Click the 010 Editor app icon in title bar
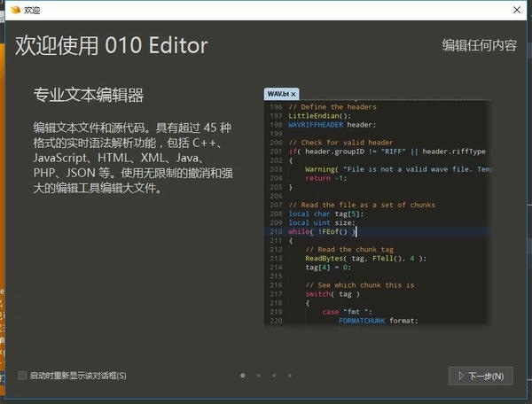Viewport: 532px width, 404px height. point(15,10)
